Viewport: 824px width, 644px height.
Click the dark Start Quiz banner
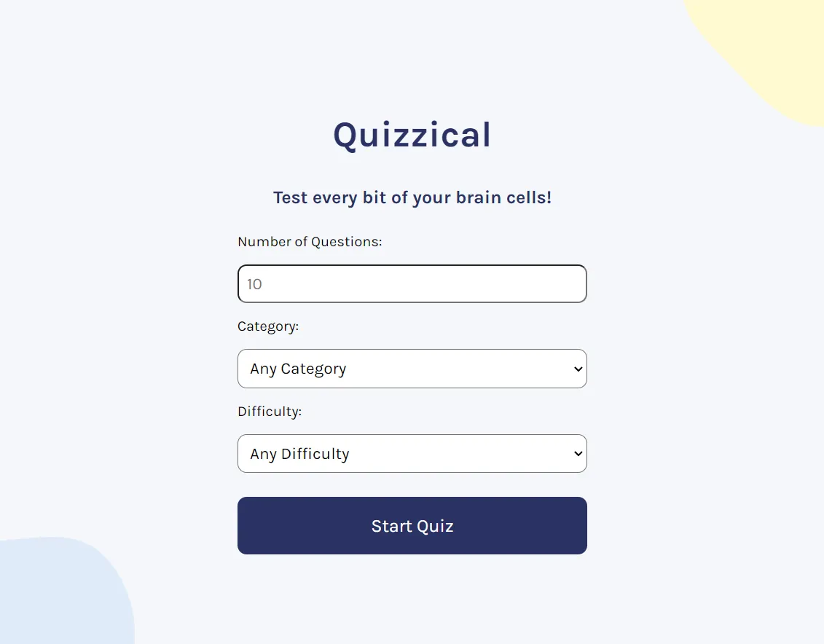[x=412, y=525]
